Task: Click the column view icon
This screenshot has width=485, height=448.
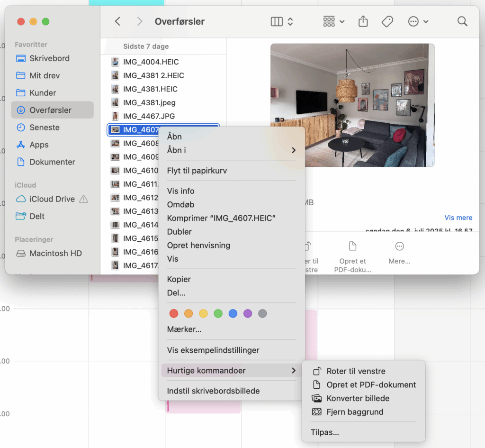Action: pos(277,21)
